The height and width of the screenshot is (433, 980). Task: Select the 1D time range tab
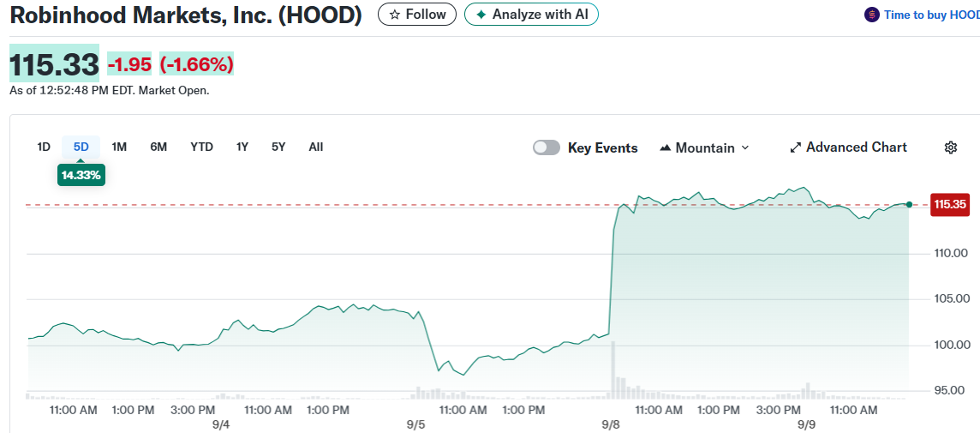pos(44,147)
